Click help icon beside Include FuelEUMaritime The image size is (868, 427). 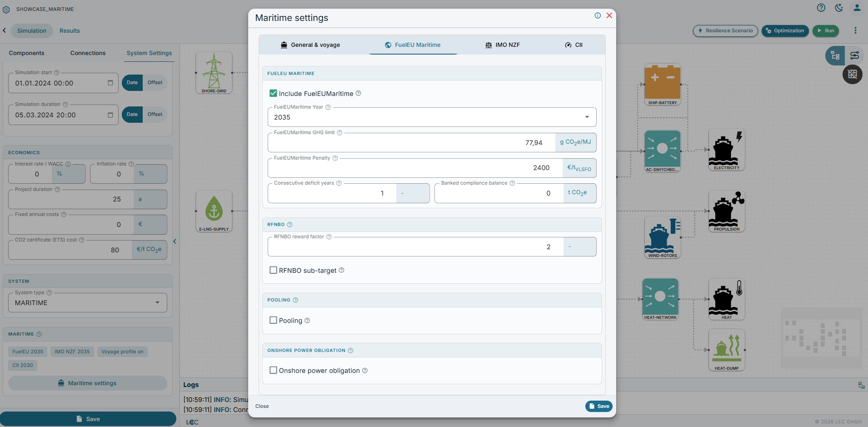click(x=358, y=93)
